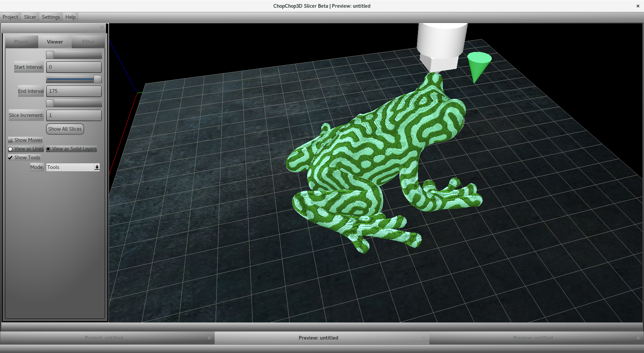This screenshot has height=353, width=644.
Task: Uncheck the Show Tools checkbox
Action: pos(10,158)
